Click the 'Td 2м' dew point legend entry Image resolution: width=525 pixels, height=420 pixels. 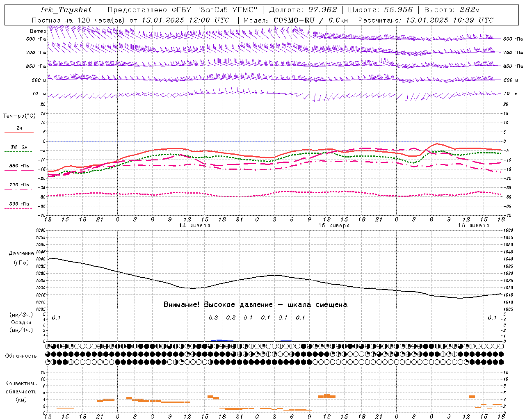[x=19, y=147]
